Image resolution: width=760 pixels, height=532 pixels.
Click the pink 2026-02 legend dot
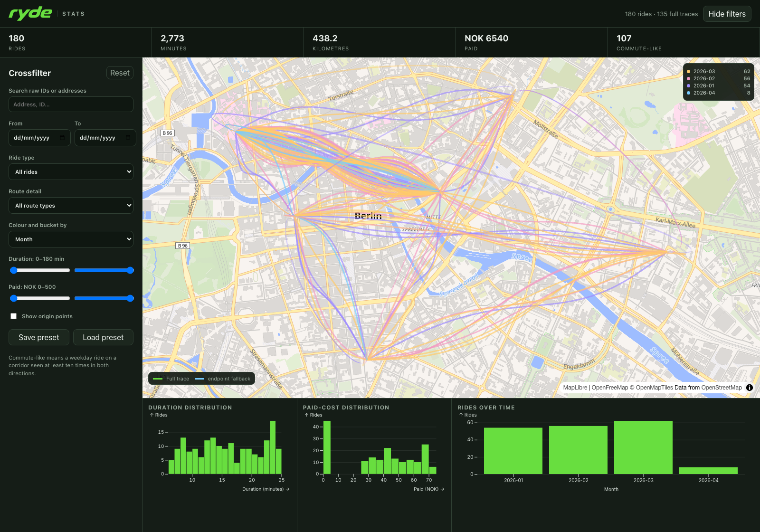(689, 79)
